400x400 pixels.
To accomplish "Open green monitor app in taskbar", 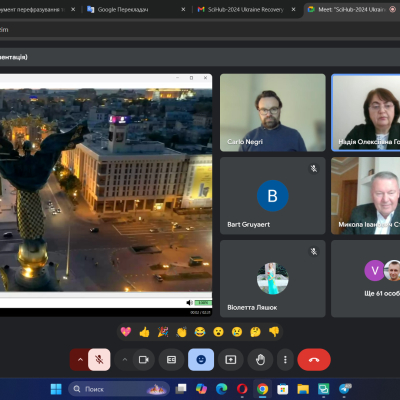I will click(x=323, y=389).
